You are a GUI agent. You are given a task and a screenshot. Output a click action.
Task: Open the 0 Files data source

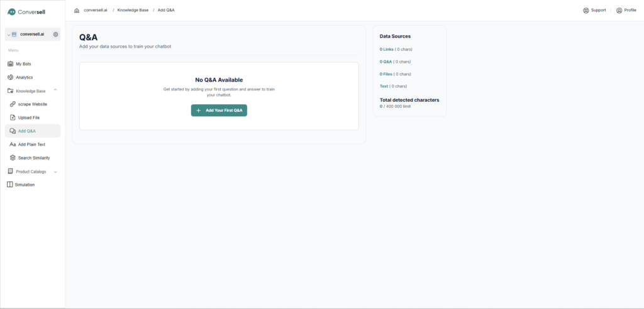coord(386,74)
